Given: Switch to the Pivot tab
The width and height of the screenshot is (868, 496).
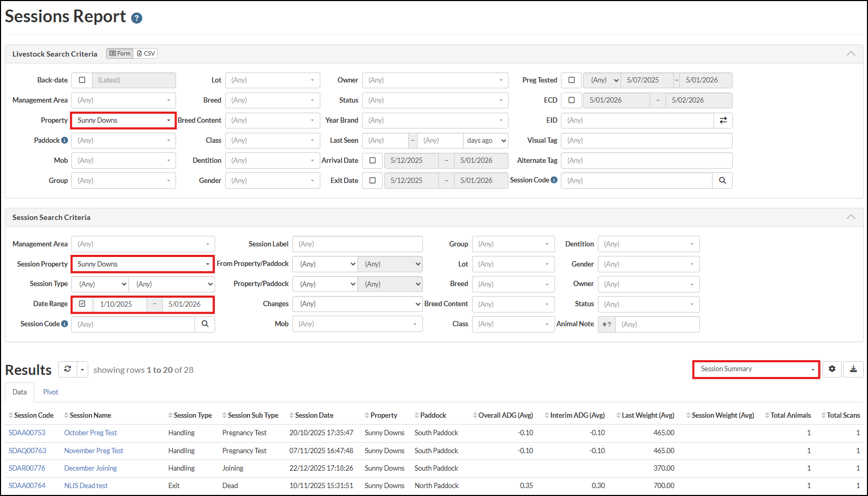Looking at the screenshot, I should click(x=51, y=392).
